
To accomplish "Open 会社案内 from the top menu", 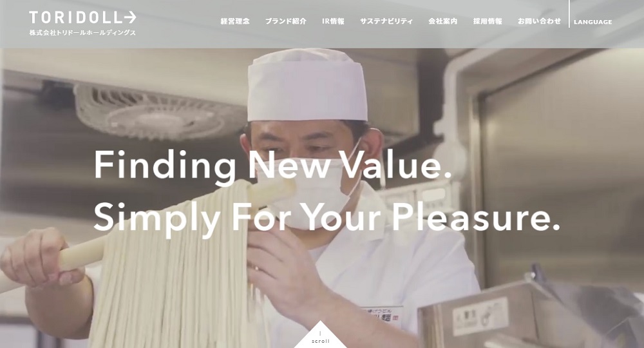I will pos(443,21).
